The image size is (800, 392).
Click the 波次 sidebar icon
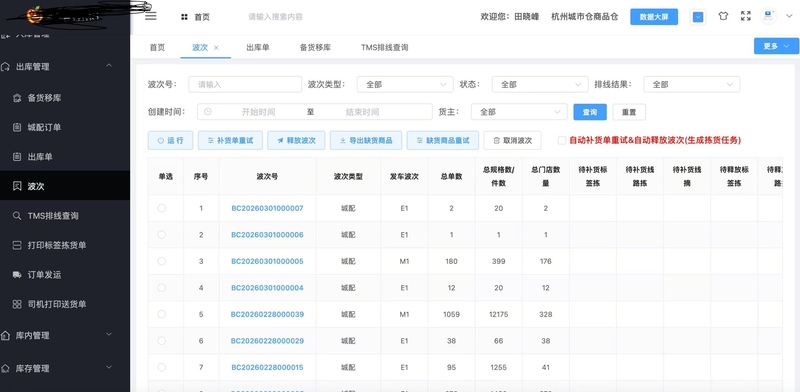pyautogui.click(x=17, y=186)
